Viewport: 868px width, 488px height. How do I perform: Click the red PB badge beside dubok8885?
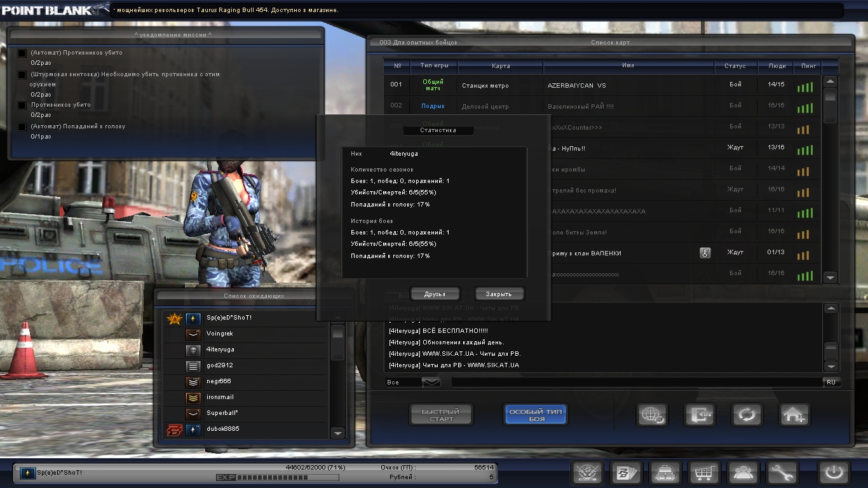[x=174, y=430]
